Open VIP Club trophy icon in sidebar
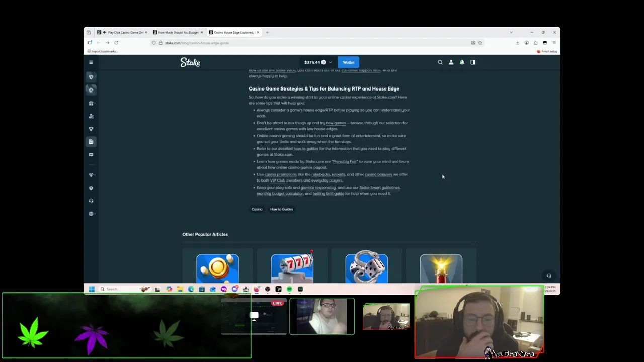 91,129
